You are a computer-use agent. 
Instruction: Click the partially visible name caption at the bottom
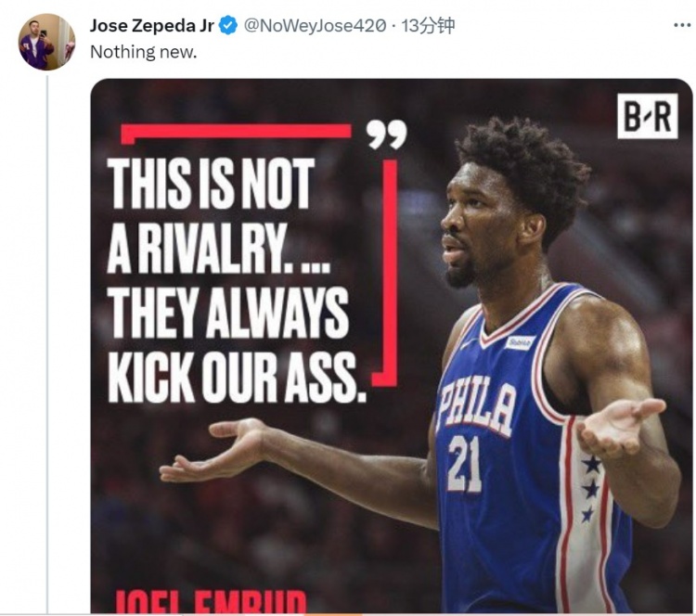tap(211, 603)
